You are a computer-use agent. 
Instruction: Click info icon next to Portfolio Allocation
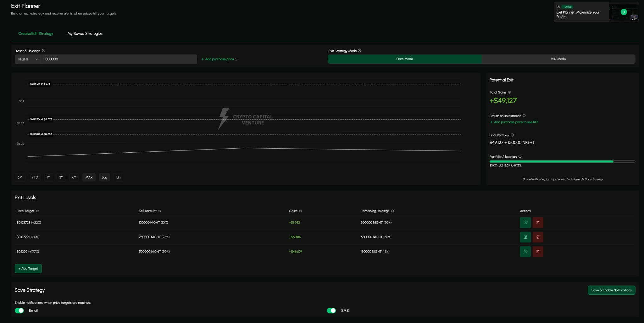point(520,156)
